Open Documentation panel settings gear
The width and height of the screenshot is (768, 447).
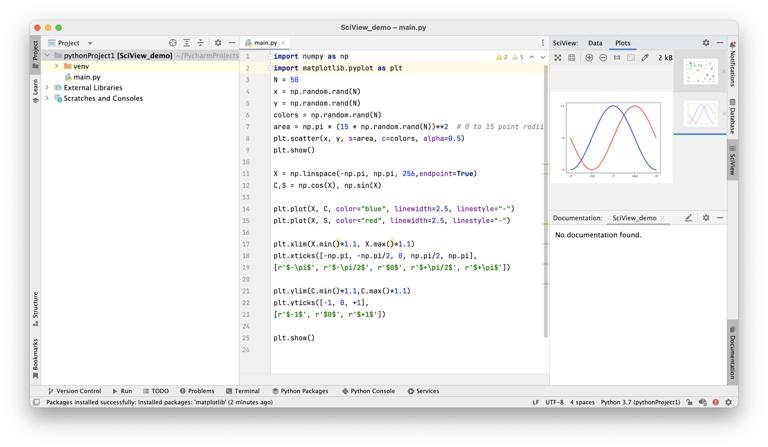pyautogui.click(x=706, y=218)
